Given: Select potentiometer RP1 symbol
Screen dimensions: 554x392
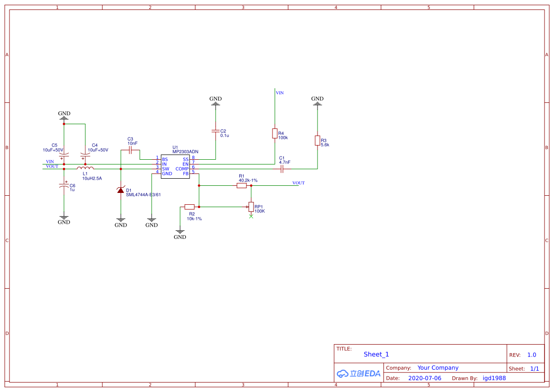Looking at the screenshot, I should point(251,207).
